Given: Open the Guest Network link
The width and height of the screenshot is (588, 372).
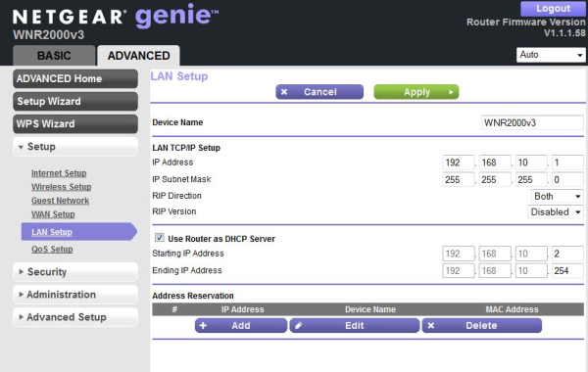Looking at the screenshot, I should 61,201.
